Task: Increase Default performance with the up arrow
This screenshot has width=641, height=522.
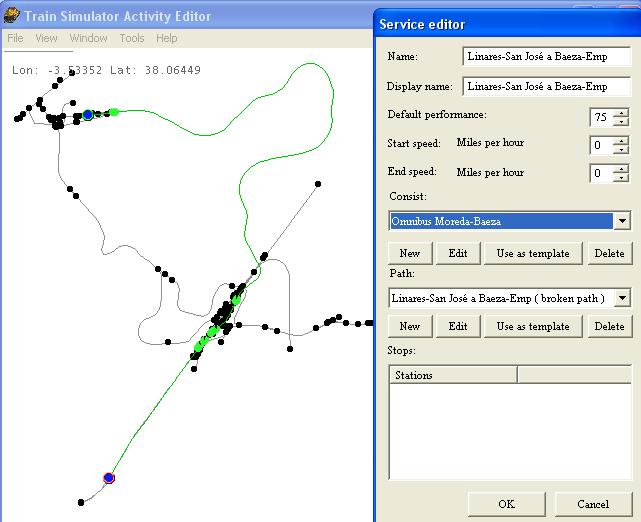Action: [x=621, y=112]
